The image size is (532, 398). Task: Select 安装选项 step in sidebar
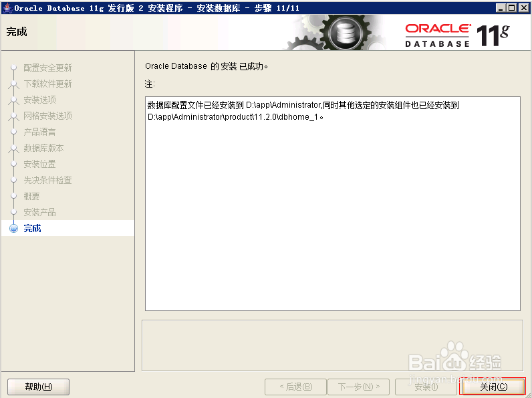tap(39, 100)
